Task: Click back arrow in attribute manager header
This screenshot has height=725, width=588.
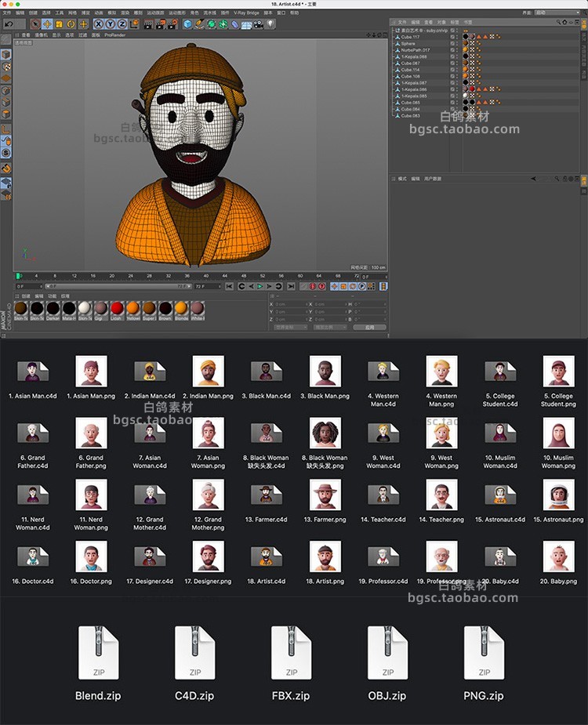Action: tap(533, 179)
